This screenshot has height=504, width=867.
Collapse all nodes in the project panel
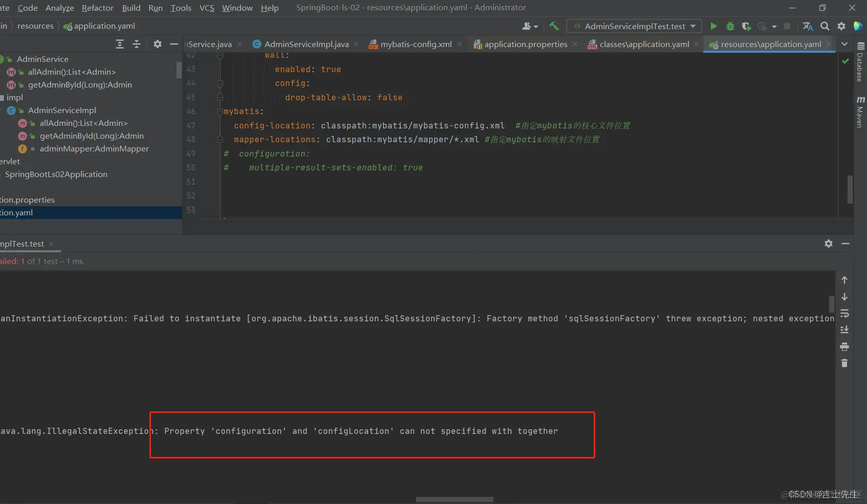(x=137, y=44)
